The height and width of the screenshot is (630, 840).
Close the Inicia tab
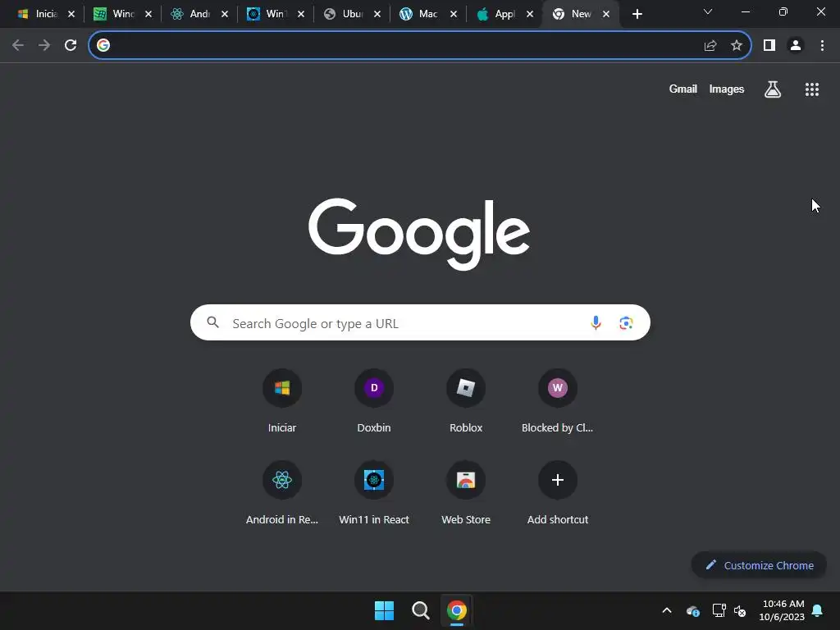pos(71,14)
